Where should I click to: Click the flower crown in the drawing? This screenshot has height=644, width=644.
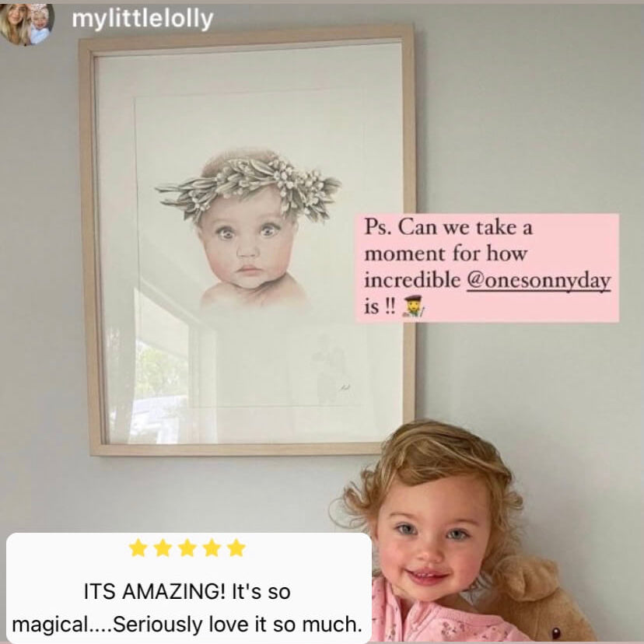click(x=248, y=187)
